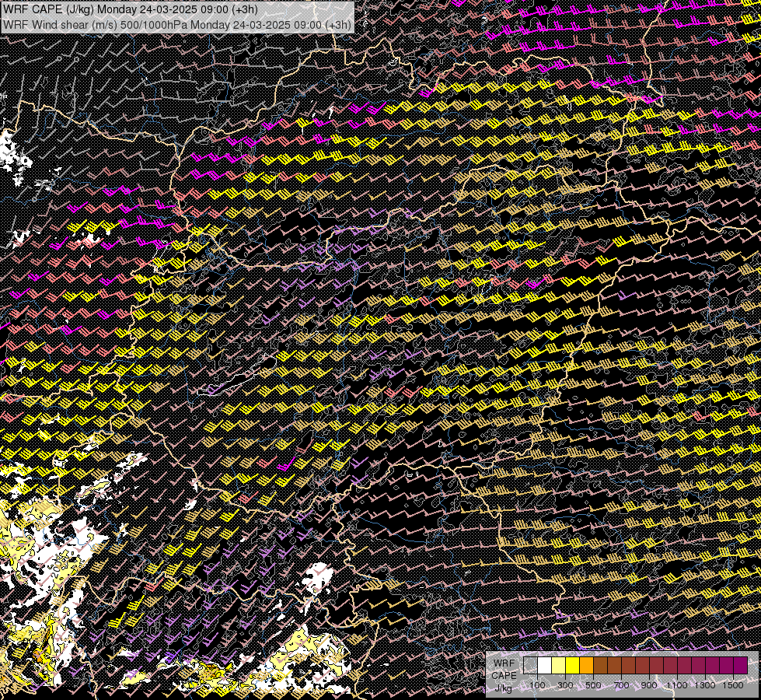
Task: Click the 500 label under the legend
Action: [593, 685]
